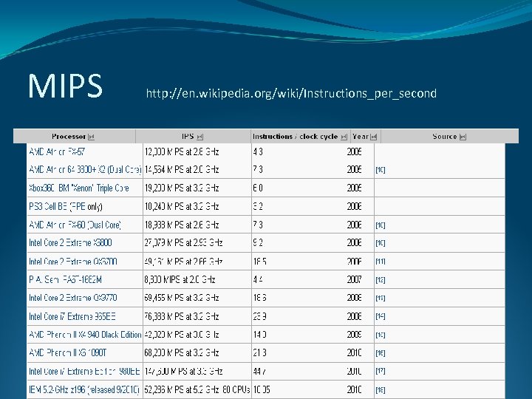Click the Processor column header label

[x=69, y=137]
